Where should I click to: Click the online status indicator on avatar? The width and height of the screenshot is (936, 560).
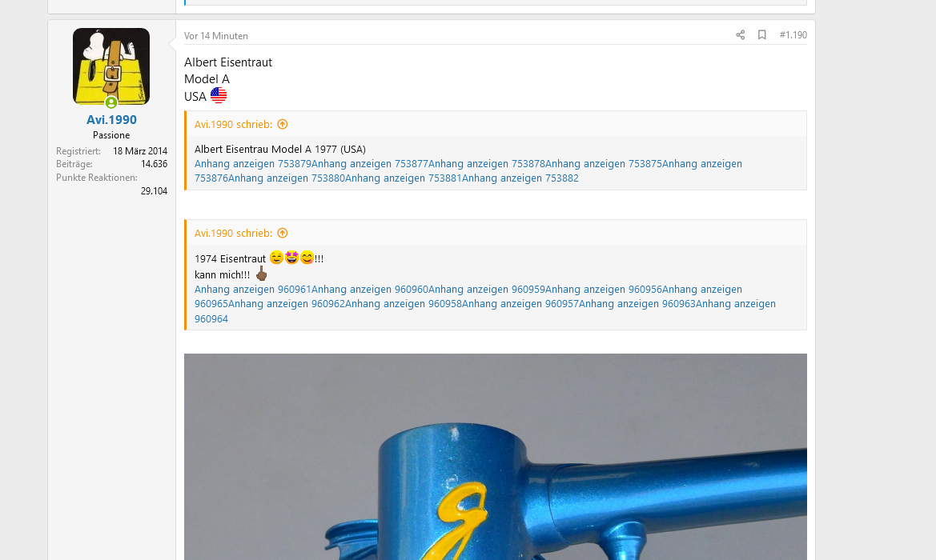pos(111,102)
